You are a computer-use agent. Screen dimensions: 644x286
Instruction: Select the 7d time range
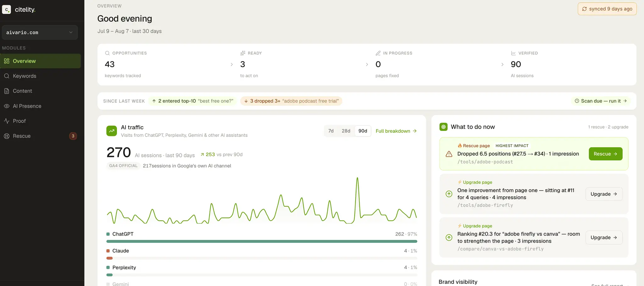point(331,131)
